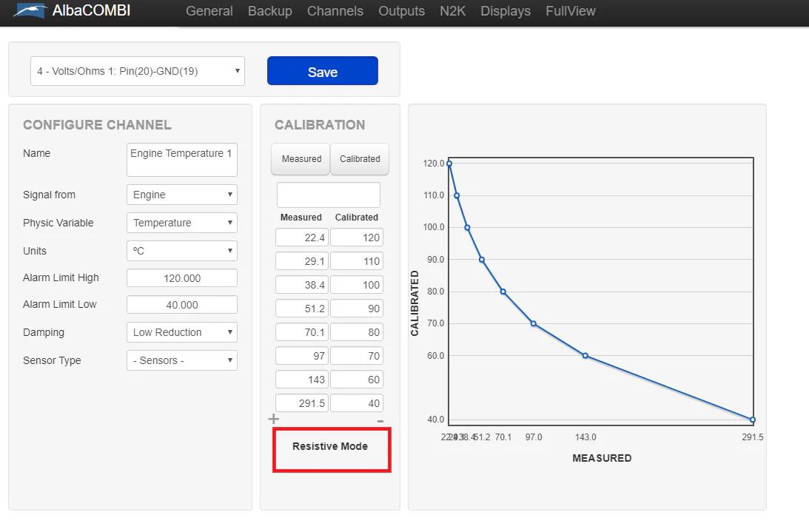Viewport: 809px width, 532px height.
Task: Add a calibration row with plus icon
Action: [273, 419]
